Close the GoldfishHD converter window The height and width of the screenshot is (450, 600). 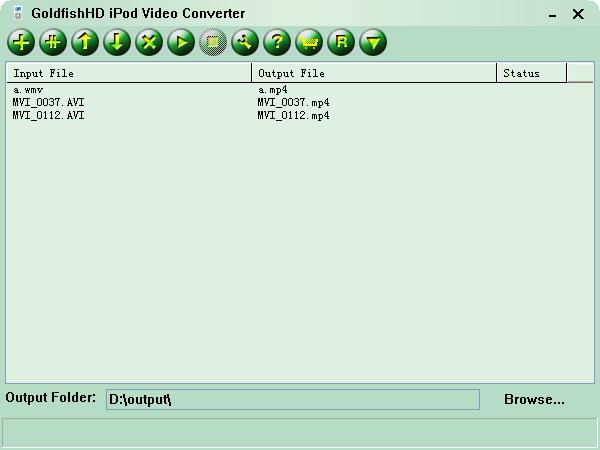pyautogui.click(x=578, y=14)
